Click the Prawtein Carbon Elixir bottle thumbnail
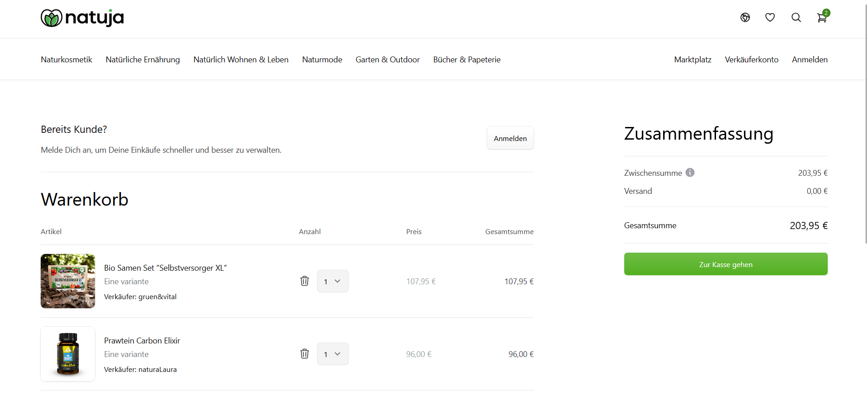The image size is (868, 404). tap(68, 354)
